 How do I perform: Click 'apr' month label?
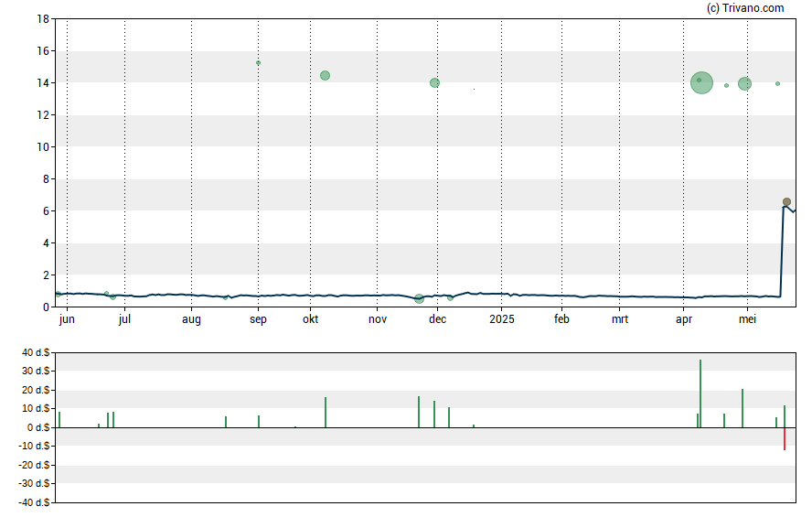pyautogui.click(x=684, y=319)
